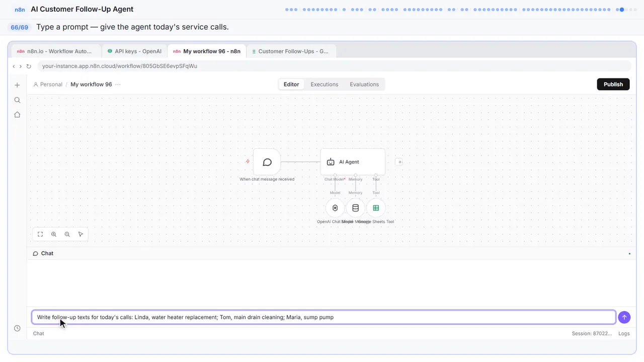The height and width of the screenshot is (362, 644).
Task: Select the My workflow 96 - n8n browser tab
Action: (207, 51)
